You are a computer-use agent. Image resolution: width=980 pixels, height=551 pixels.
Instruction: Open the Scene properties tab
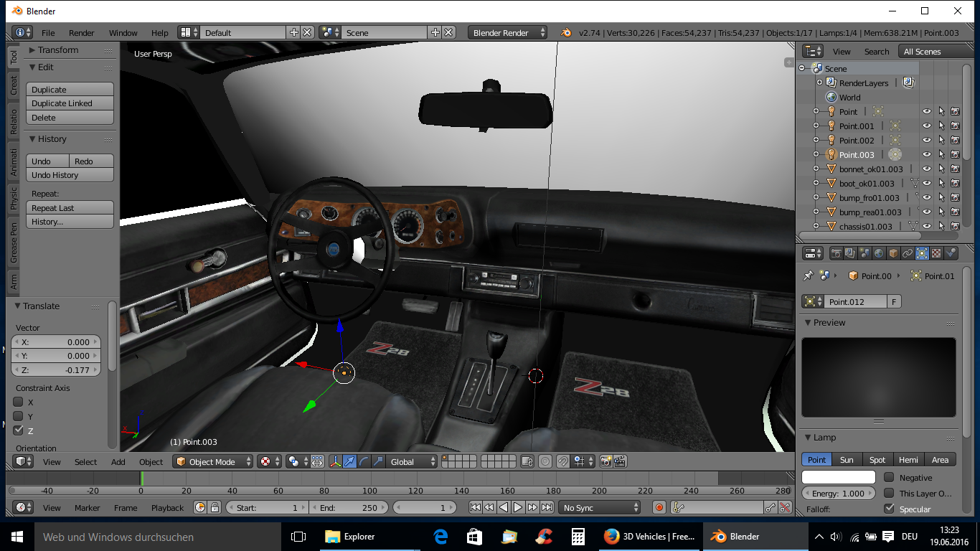coord(864,253)
